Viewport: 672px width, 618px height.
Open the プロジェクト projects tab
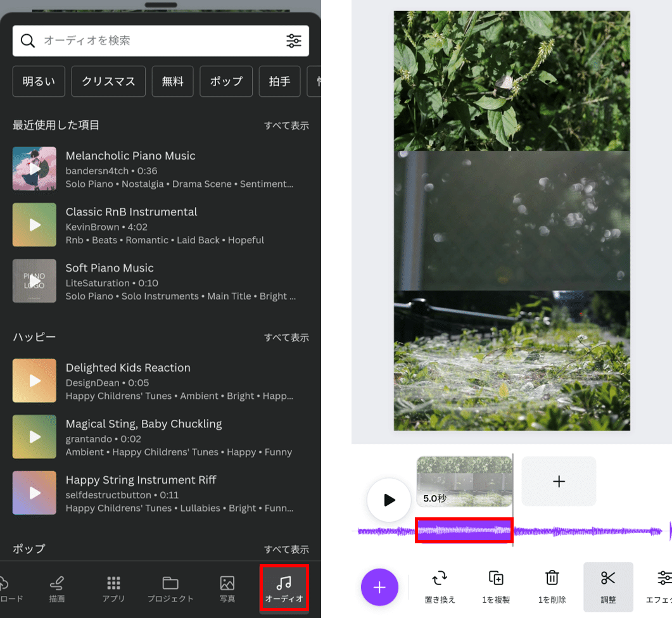(170, 590)
